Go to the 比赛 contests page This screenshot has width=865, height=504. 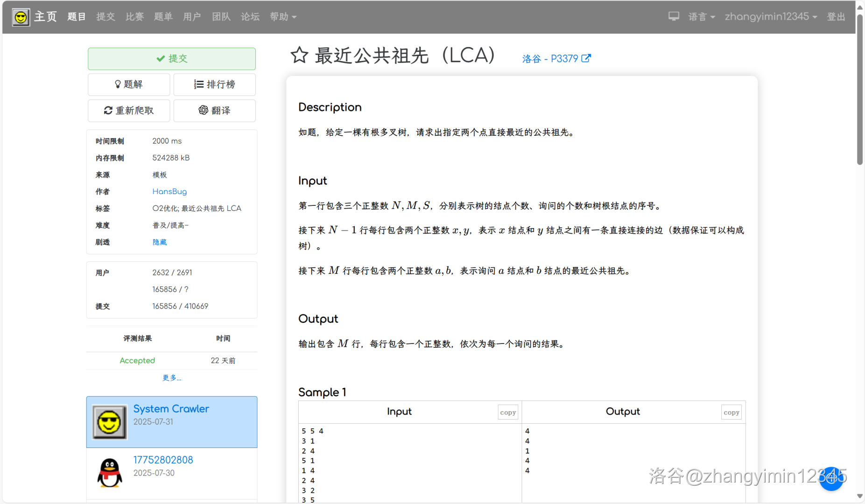pyautogui.click(x=134, y=17)
